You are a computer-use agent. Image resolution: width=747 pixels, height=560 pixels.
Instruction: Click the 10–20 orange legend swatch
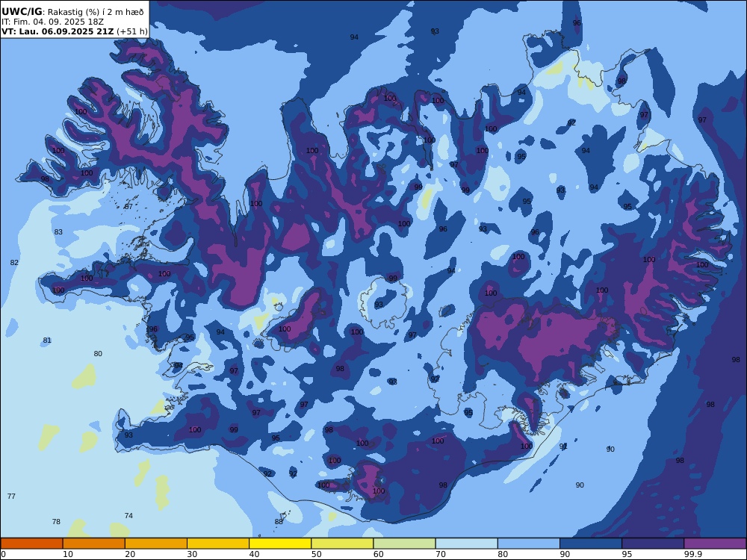(x=94, y=544)
